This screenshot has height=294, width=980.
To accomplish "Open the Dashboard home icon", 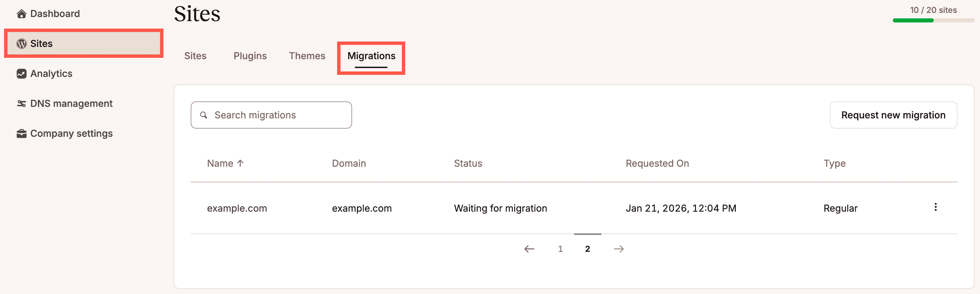I will click(22, 13).
